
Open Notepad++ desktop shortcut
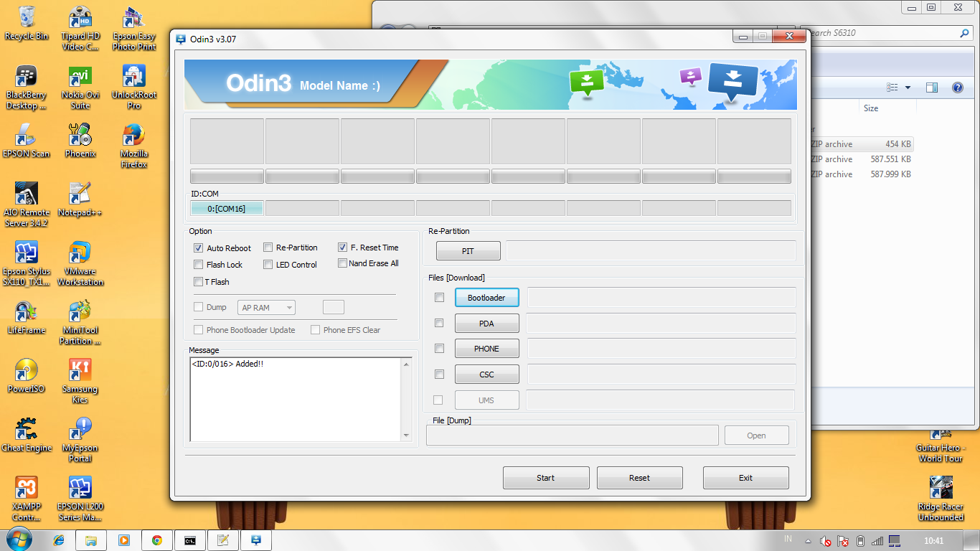coord(80,199)
